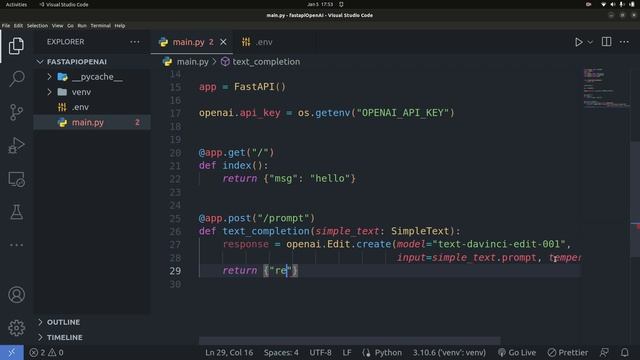
Task: Click the feedback icon in status bar
Action: coord(604,353)
